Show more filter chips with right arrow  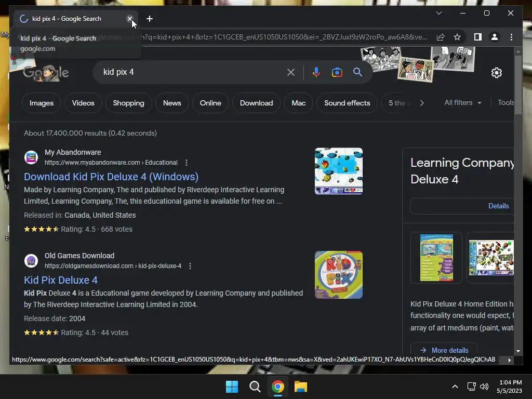point(422,103)
